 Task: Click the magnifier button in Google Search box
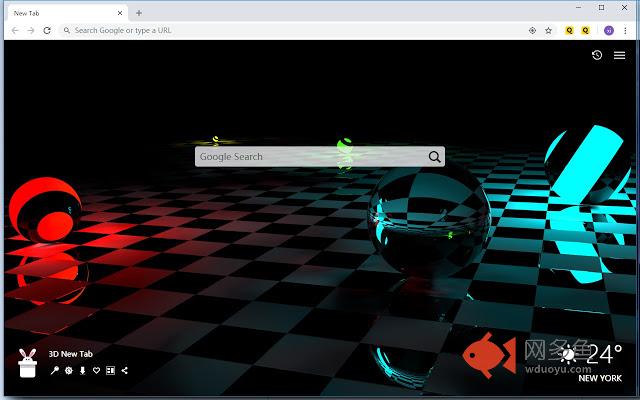pos(434,156)
